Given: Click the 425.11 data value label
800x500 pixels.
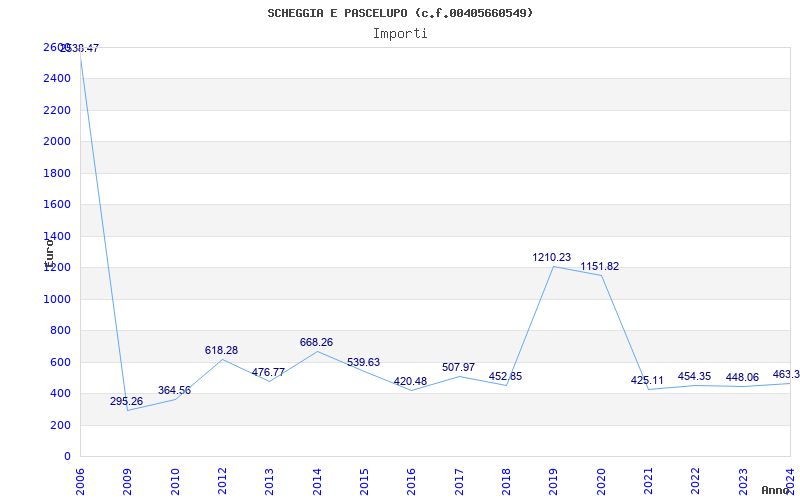Looking at the screenshot, I should 647,381.
